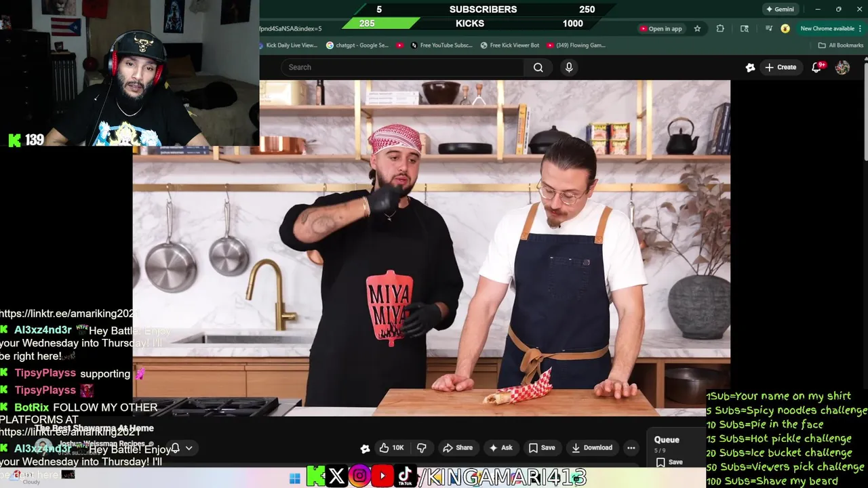Image resolution: width=868 pixels, height=488 pixels.
Task: Expand the All Bookmarks folder
Action: [x=841, y=45]
